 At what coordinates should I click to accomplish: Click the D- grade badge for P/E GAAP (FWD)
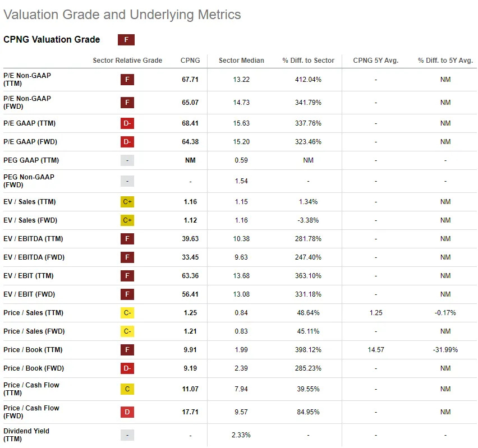(x=127, y=142)
